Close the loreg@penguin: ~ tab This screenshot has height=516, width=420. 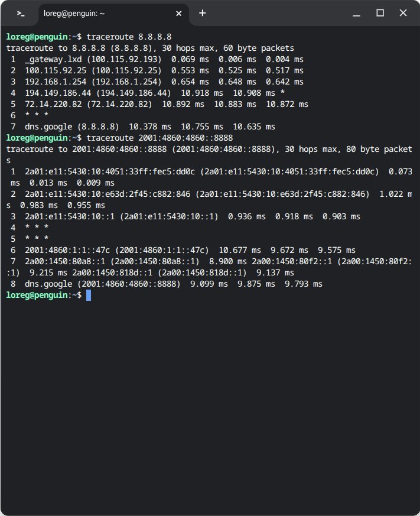[178, 13]
